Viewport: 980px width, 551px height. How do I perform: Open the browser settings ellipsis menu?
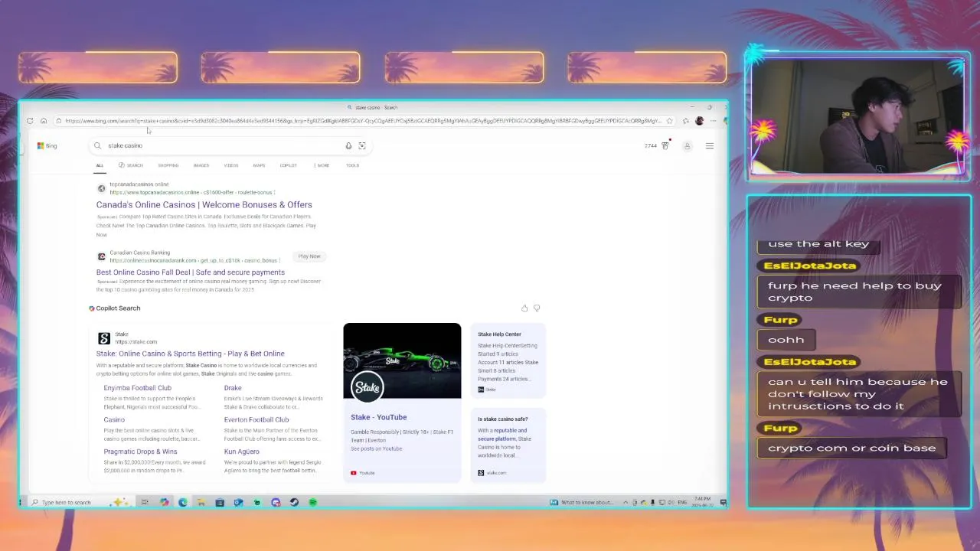713,121
